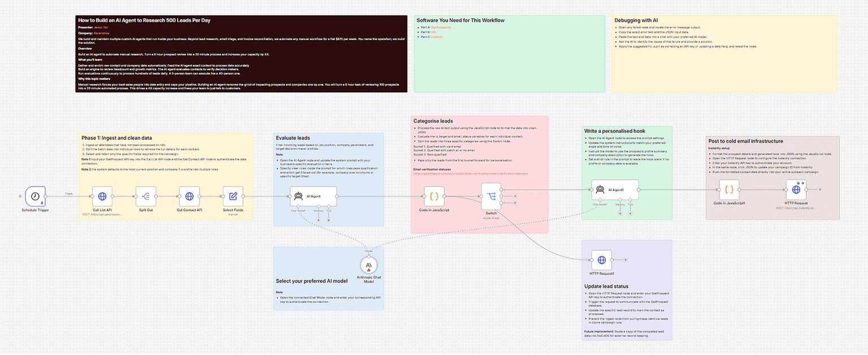Open the Call List API globe node
Image resolution: width=868 pixels, height=355 pixels.
point(102,196)
